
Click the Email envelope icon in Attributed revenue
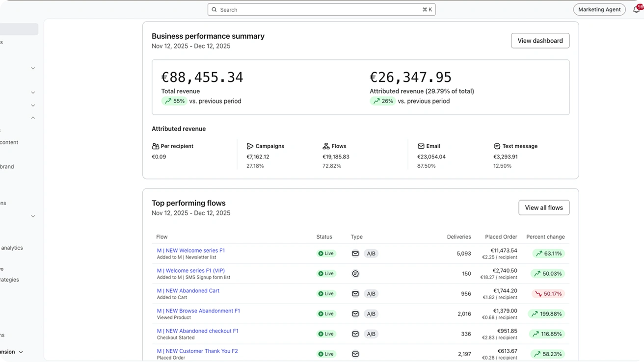click(x=421, y=146)
